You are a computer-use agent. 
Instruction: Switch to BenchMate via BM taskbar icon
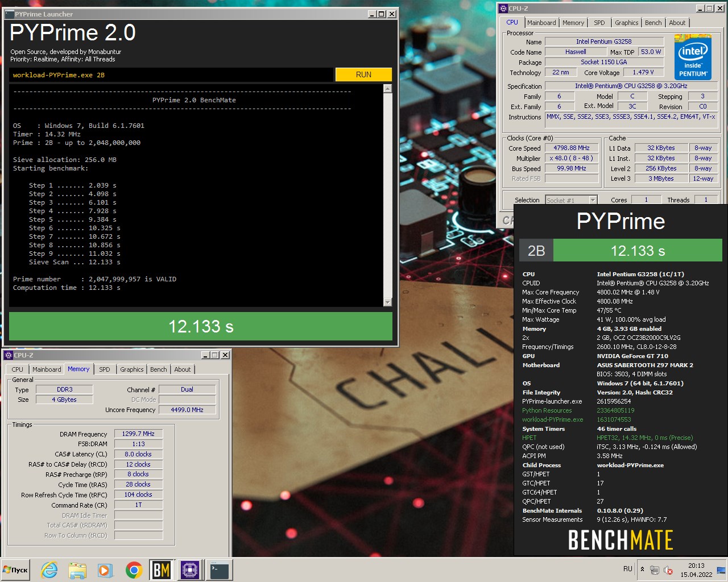pos(162,569)
